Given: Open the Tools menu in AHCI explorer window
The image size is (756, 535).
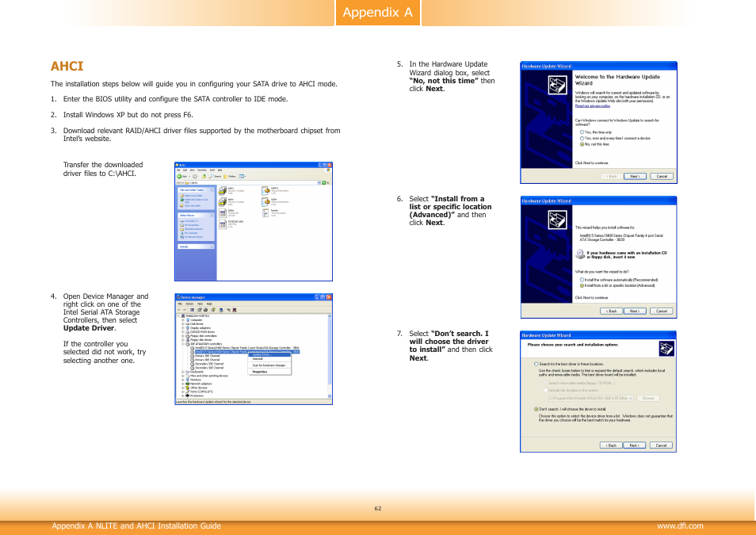Looking at the screenshot, I should click(212, 170).
